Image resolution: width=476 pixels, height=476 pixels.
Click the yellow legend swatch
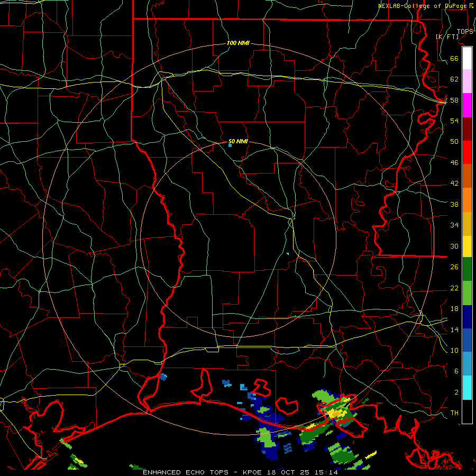467,246
